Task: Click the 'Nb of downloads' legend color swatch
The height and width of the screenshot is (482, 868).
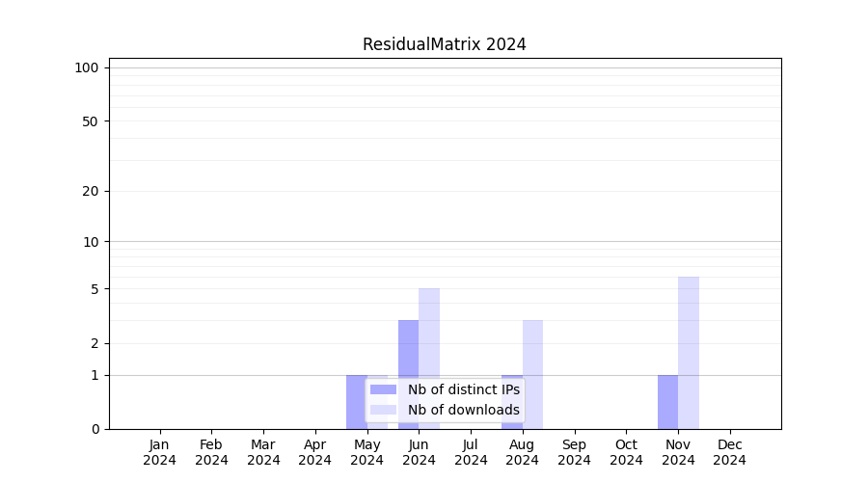Action: click(x=383, y=410)
